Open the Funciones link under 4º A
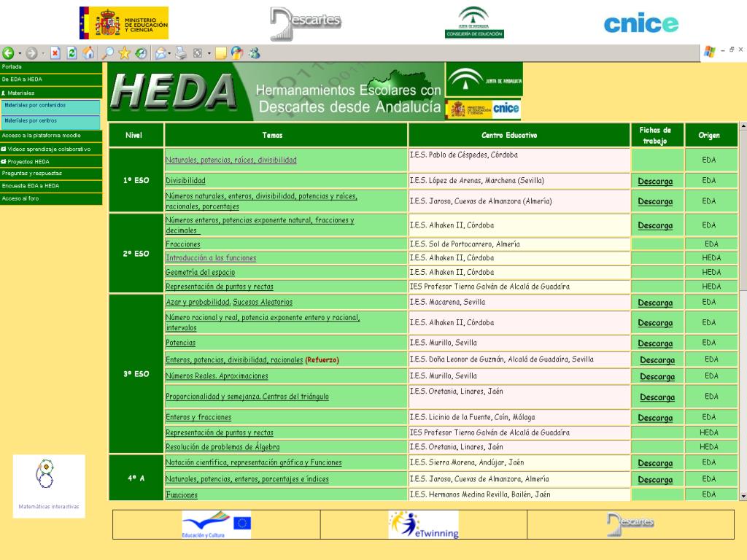Viewport: 747px width, 560px height. click(182, 495)
